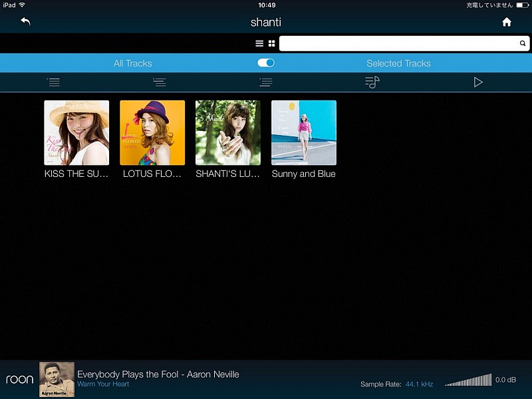This screenshot has width=532, height=399.
Task: Click the magnifier search icon
Action: 523,43
